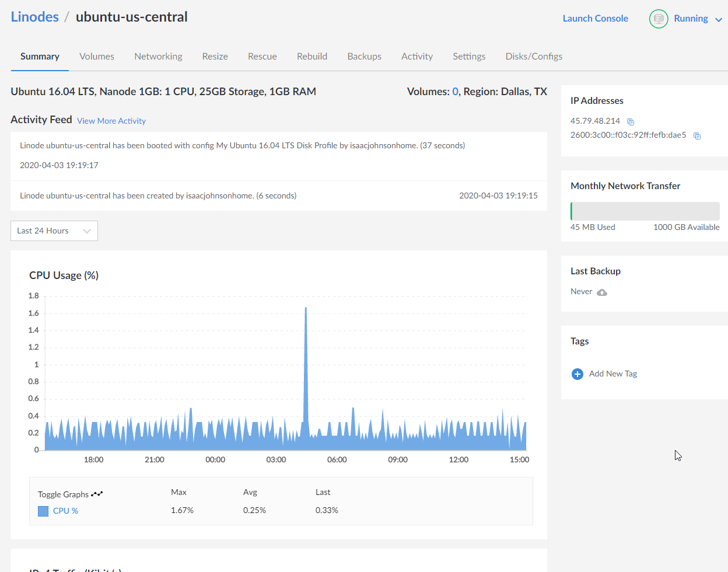Viewport: 728px width, 572px height.
Task: Click the created activity feed entry
Action: (x=279, y=196)
